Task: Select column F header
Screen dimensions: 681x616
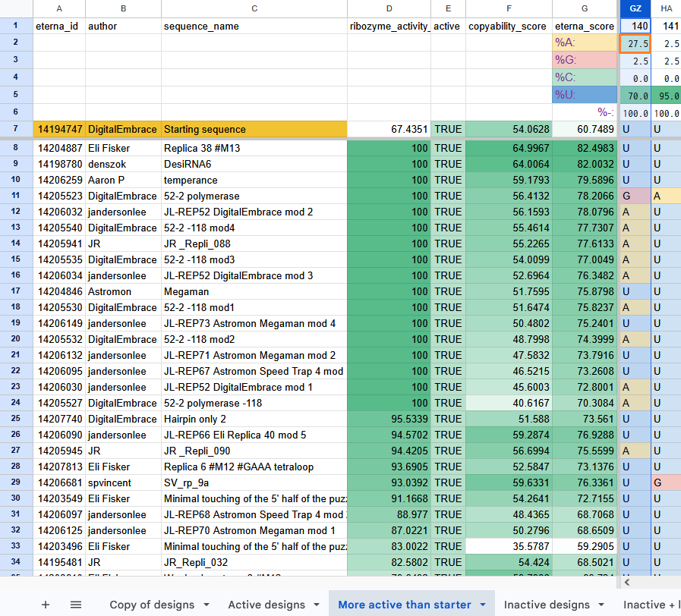Action: [x=509, y=8]
